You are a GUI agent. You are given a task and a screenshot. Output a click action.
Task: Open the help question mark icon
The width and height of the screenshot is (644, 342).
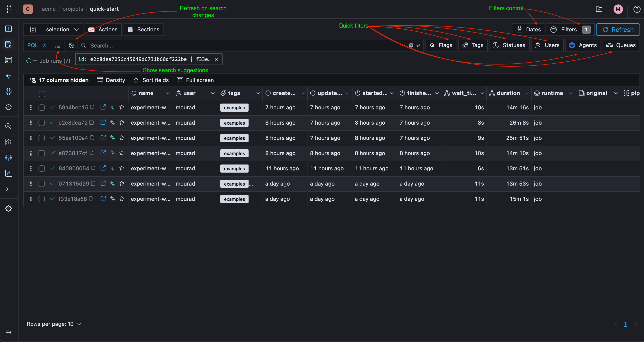pyautogui.click(x=637, y=9)
